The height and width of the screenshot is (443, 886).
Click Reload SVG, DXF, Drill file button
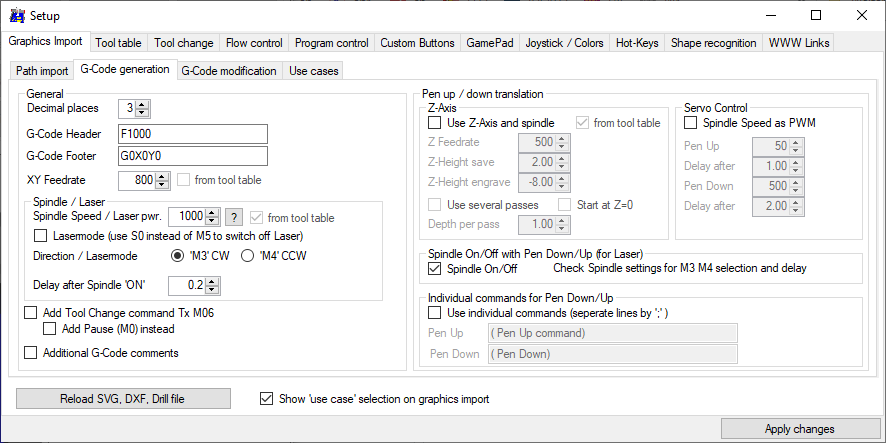coord(124,399)
